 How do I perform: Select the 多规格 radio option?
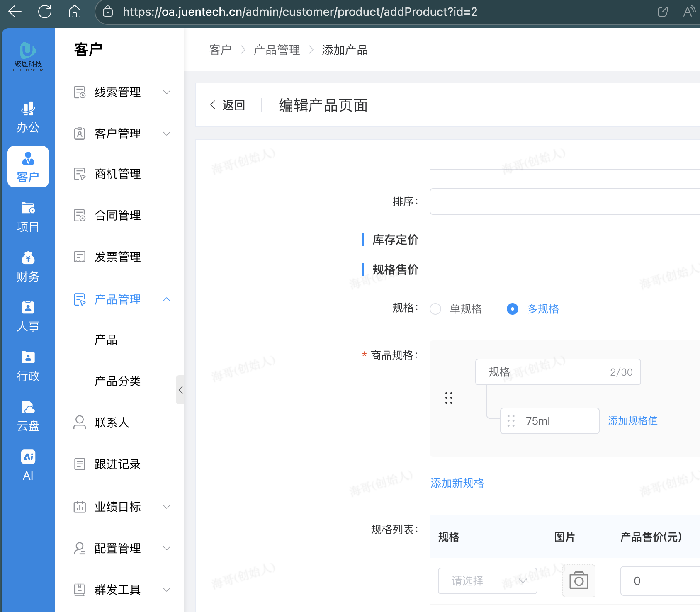513,309
